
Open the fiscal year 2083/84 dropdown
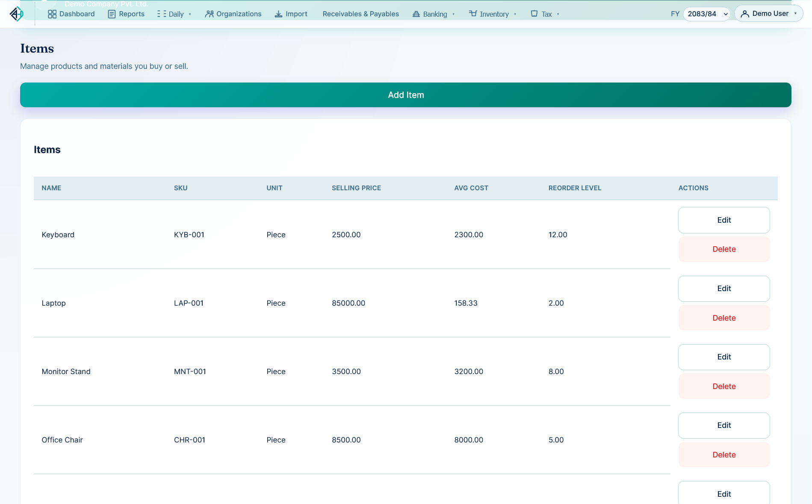(x=707, y=14)
